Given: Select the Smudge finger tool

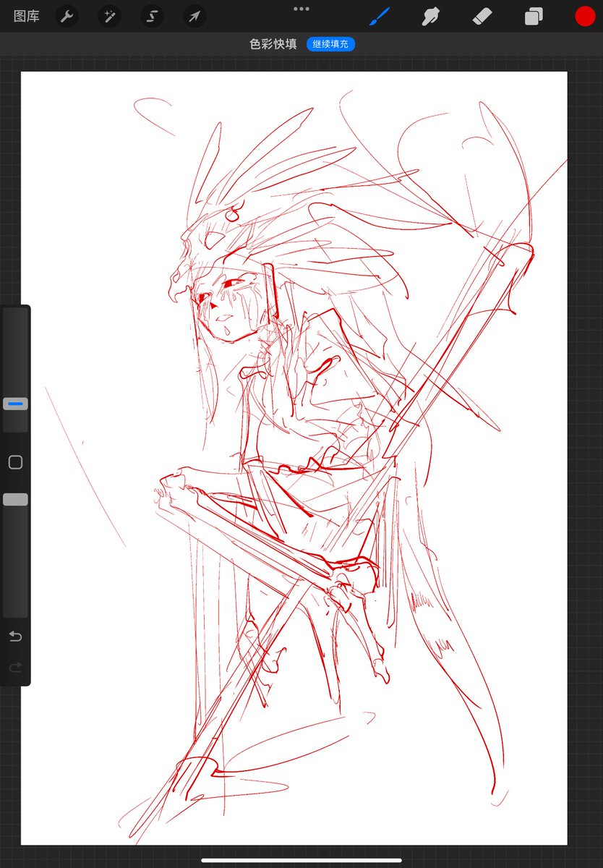Looking at the screenshot, I should [x=431, y=16].
